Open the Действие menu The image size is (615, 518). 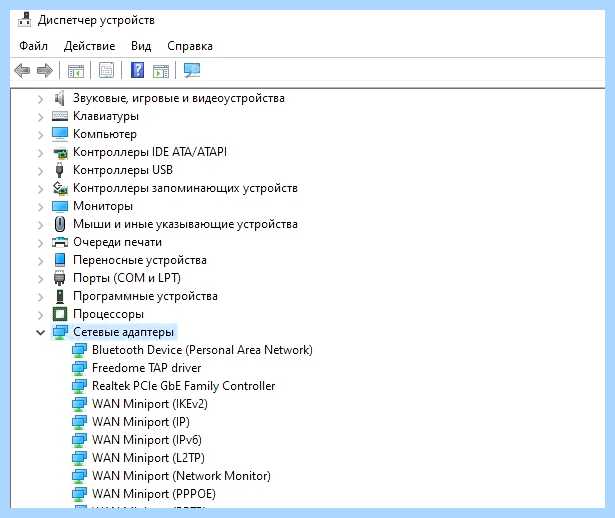click(89, 46)
